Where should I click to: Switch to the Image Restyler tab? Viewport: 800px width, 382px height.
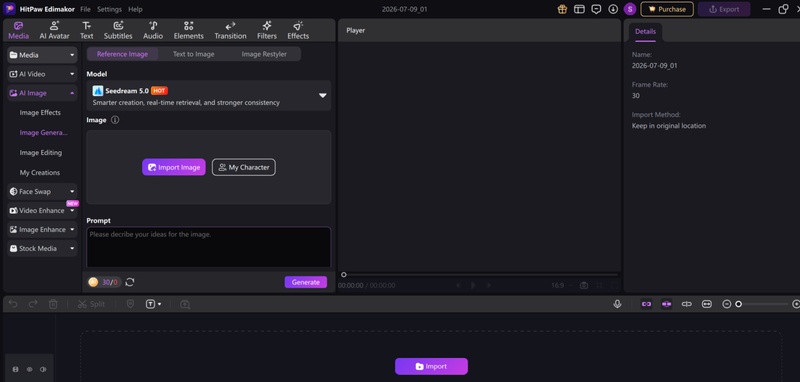264,54
